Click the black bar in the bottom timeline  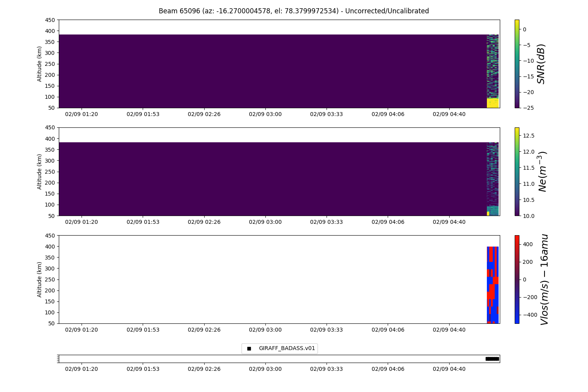coord(492,359)
